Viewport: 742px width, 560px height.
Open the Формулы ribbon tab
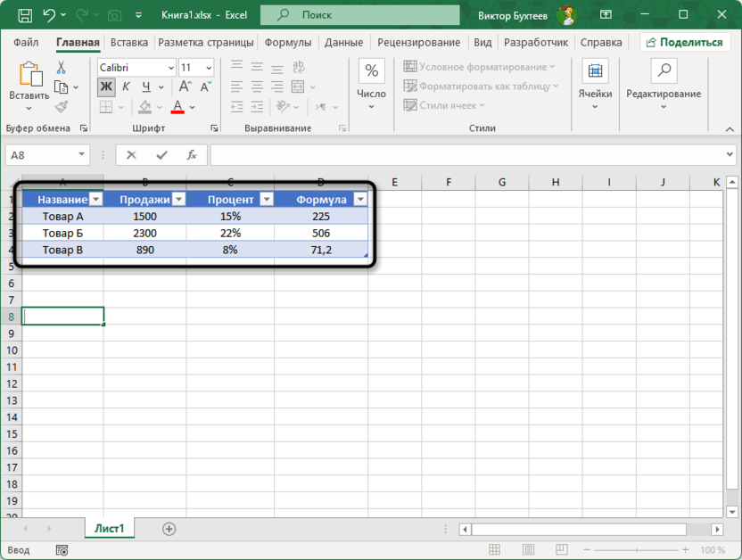[288, 42]
